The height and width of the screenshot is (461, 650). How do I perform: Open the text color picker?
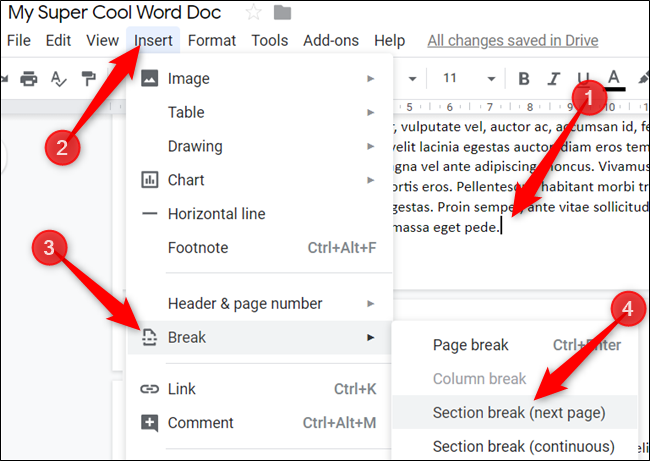(x=614, y=78)
